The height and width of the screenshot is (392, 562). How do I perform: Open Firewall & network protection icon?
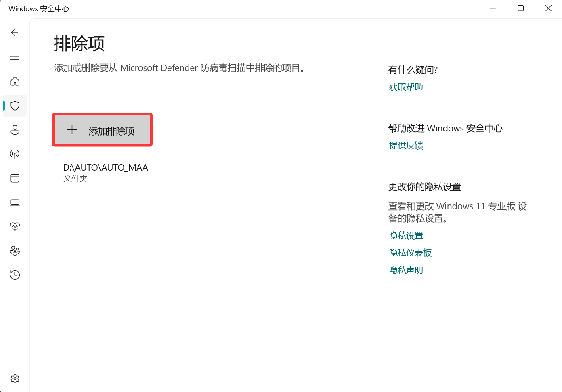(15, 154)
